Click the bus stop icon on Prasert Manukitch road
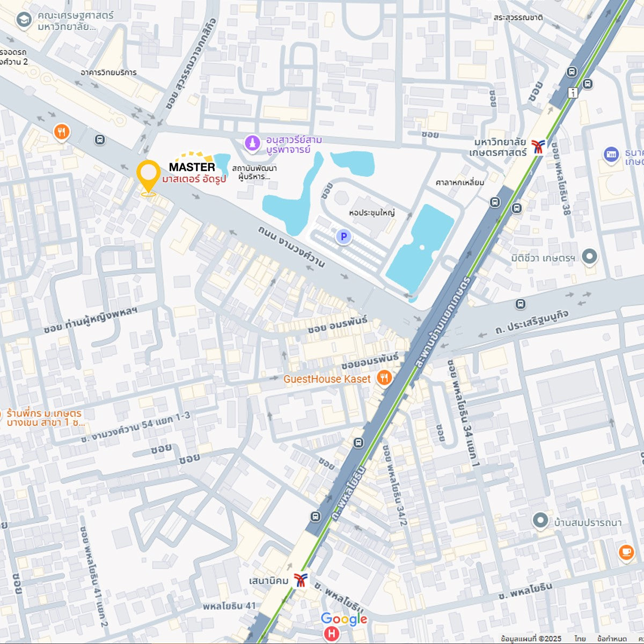The image size is (644, 644). pyautogui.click(x=520, y=304)
